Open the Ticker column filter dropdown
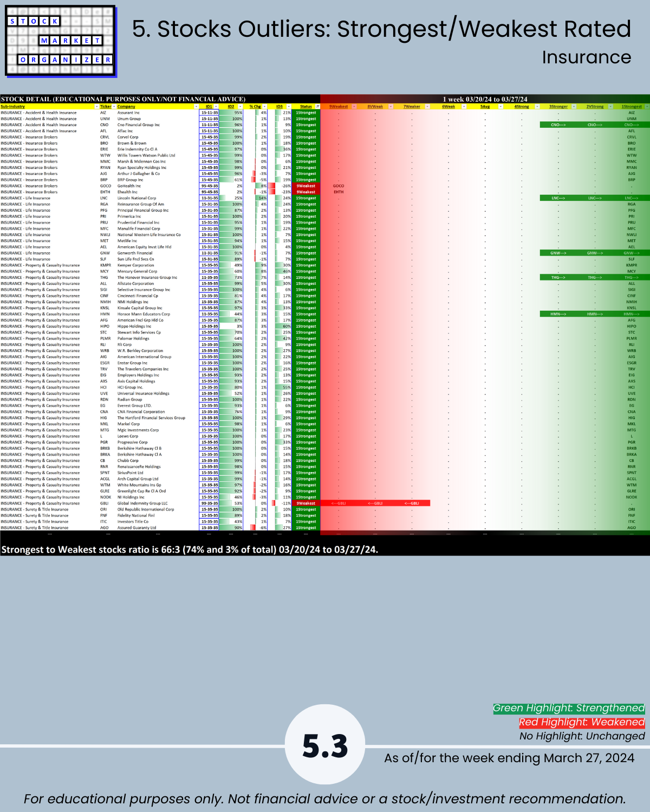650x812 pixels. 114,107
